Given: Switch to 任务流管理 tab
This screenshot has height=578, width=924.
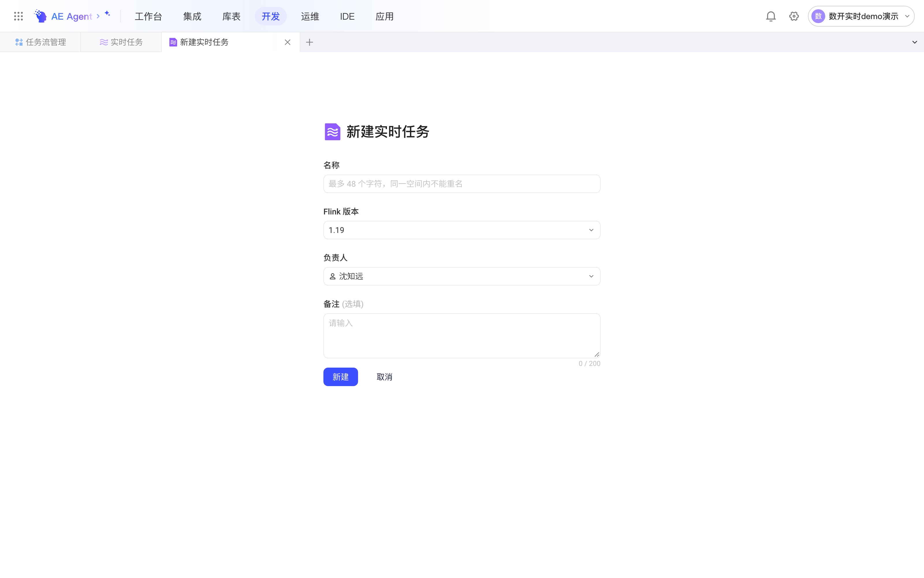Looking at the screenshot, I should [x=40, y=42].
